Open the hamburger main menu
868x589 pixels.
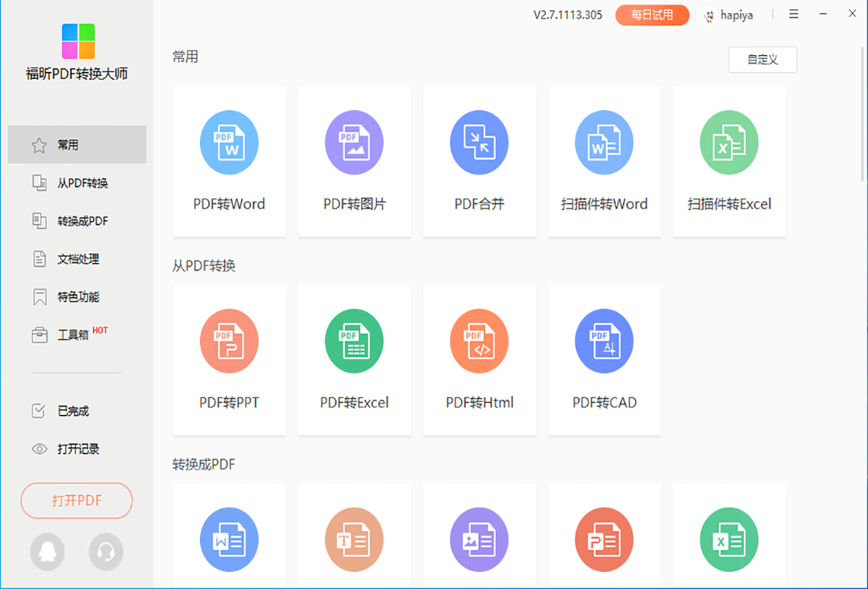(794, 15)
